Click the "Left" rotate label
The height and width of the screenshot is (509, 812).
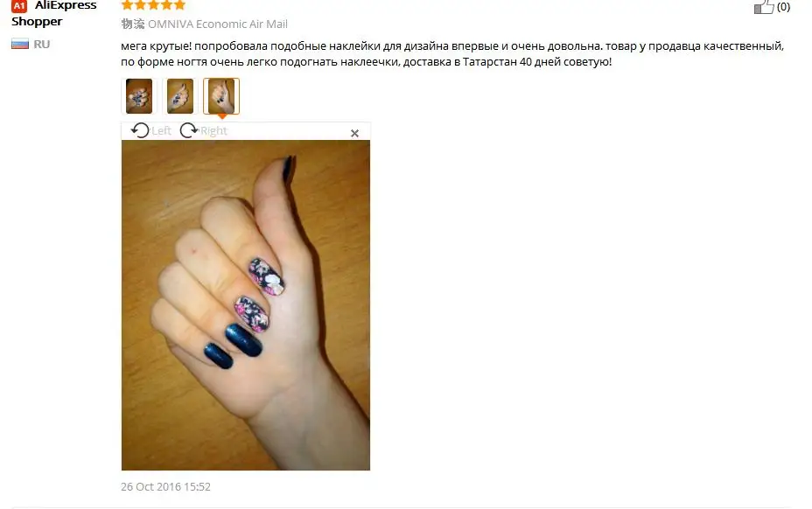[x=161, y=130]
